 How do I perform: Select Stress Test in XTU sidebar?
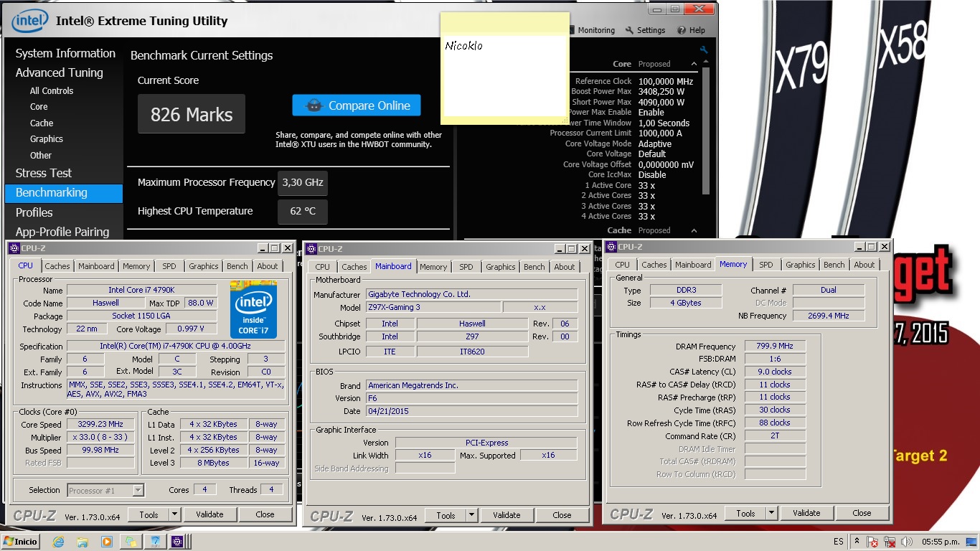(x=44, y=173)
